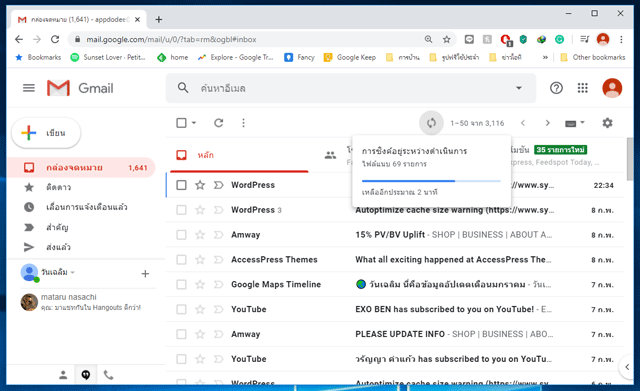Open Hangouts contacts person icon
This screenshot has width=640, height=391.
(x=63, y=375)
